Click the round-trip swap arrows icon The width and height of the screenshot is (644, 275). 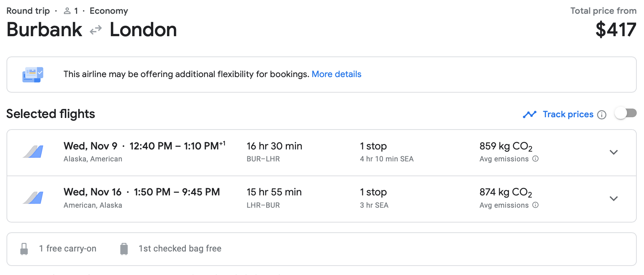[x=96, y=30]
